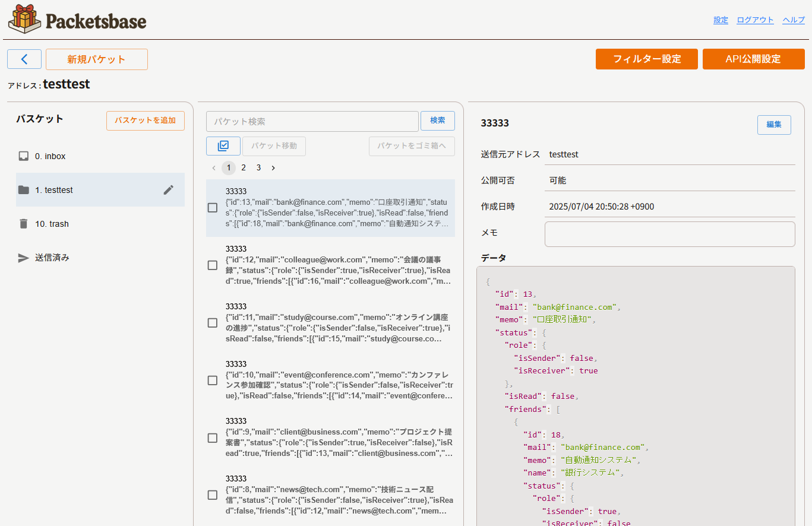Select the 1. testtest basket
This screenshot has width=812, height=526.
pyautogui.click(x=100, y=190)
